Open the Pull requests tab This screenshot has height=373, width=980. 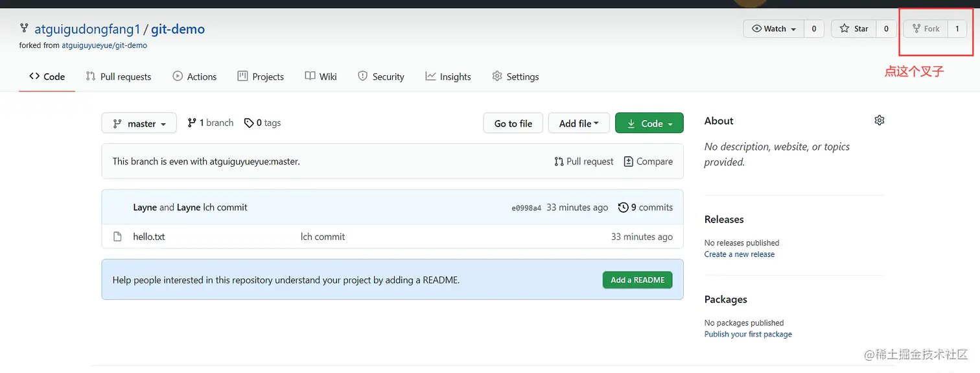coord(119,77)
